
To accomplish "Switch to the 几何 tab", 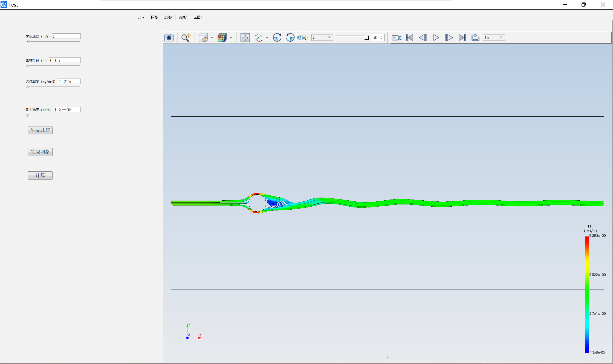I will [141, 17].
